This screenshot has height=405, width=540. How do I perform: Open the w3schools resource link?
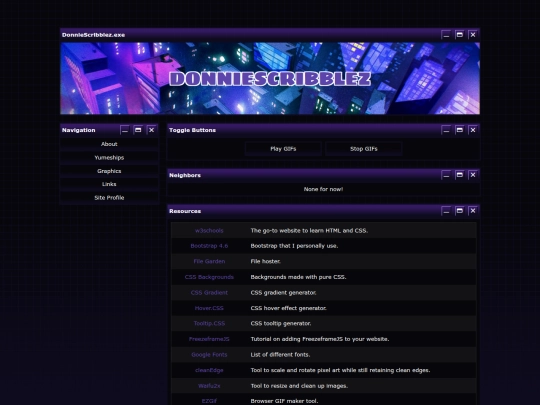point(209,230)
